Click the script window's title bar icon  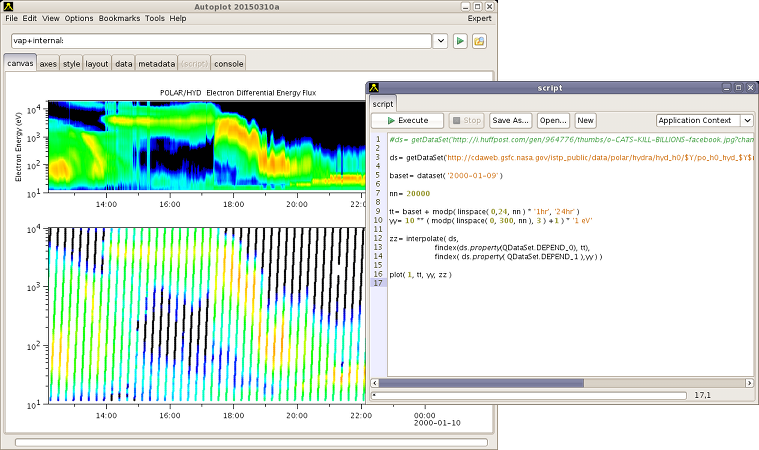point(374,88)
